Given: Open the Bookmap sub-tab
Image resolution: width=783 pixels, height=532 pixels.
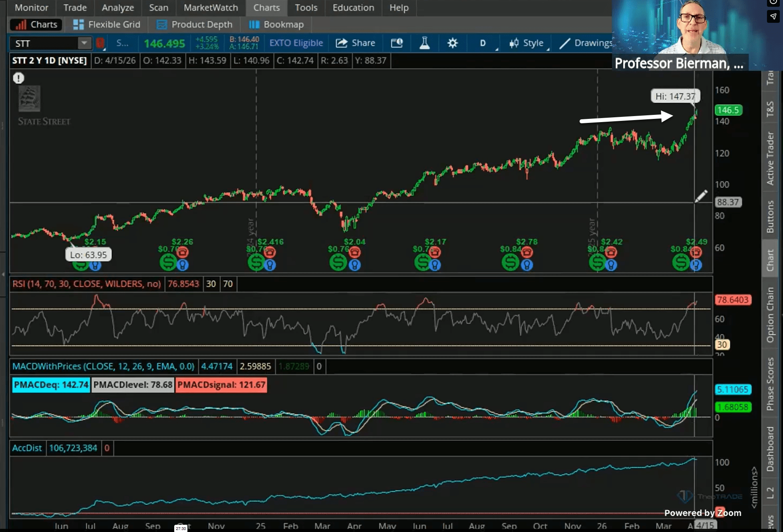Looking at the screenshot, I should coord(276,24).
